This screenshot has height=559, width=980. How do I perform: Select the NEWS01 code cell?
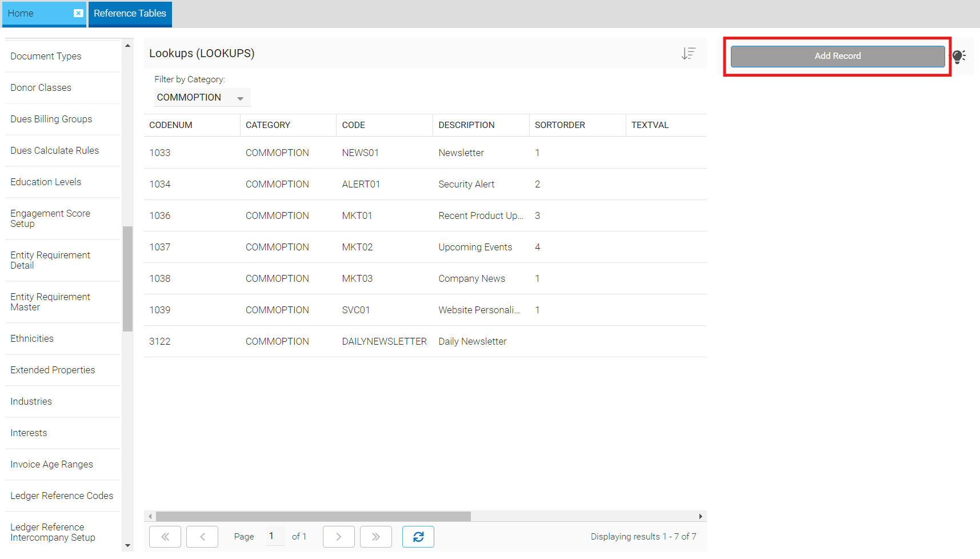[x=385, y=153]
